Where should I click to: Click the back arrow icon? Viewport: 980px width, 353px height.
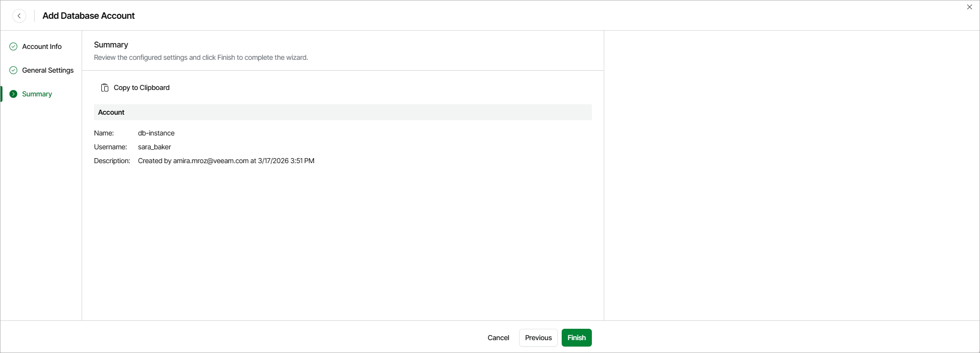(x=19, y=16)
